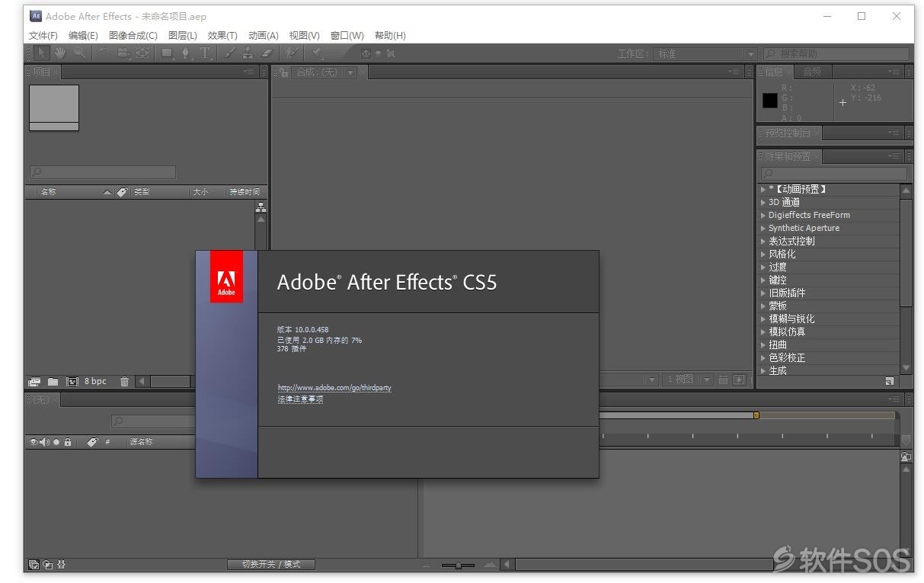Sort project items by 类型 column

142,192
